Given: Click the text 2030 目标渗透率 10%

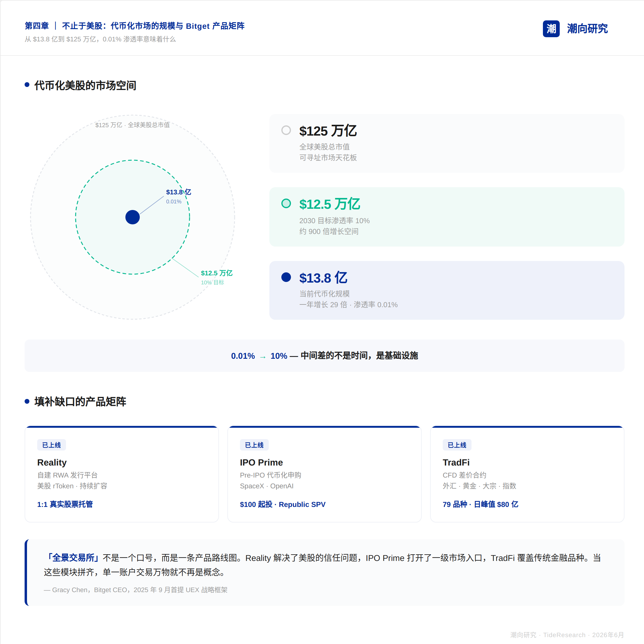Looking at the screenshot, I should tap(334, 221).
